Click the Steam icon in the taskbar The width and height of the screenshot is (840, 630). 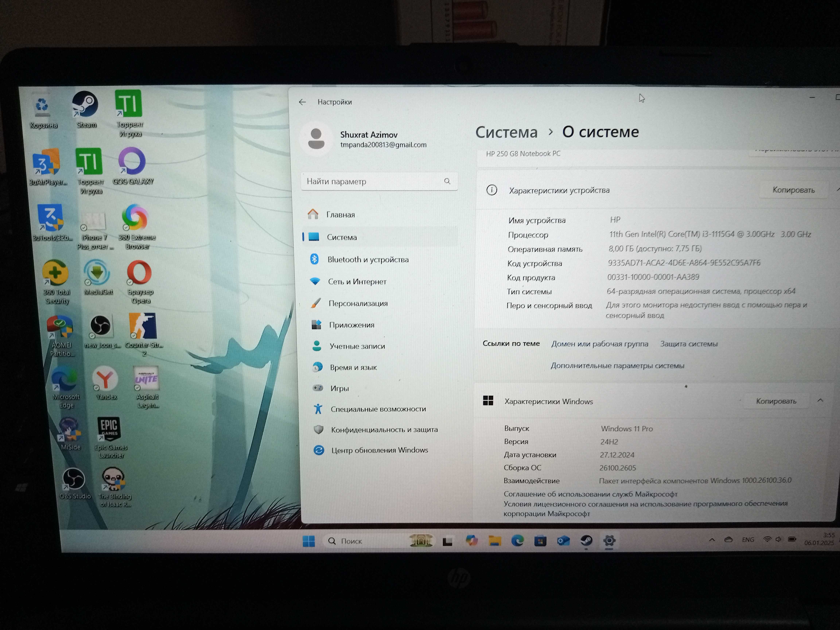586,540
